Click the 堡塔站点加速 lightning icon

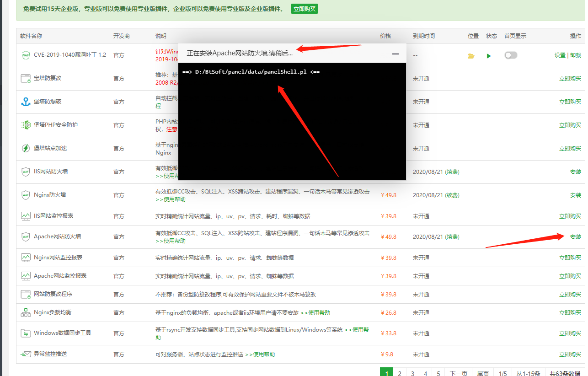coord(26,148)
